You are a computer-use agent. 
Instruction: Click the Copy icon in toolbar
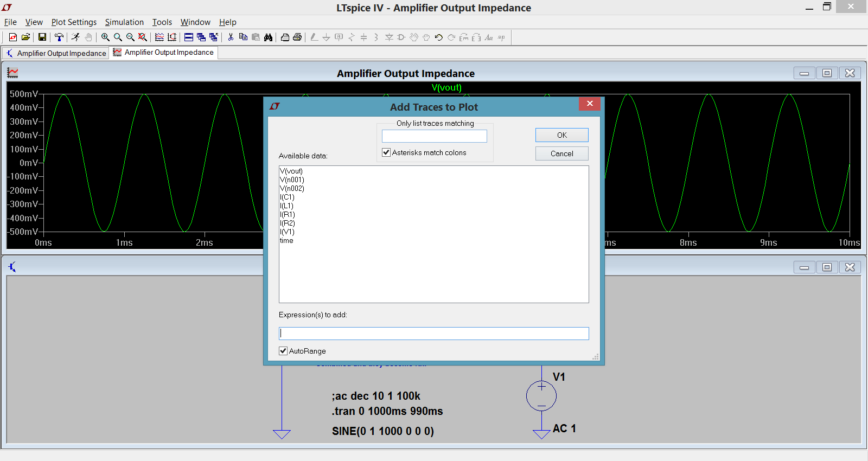(243, 37)
